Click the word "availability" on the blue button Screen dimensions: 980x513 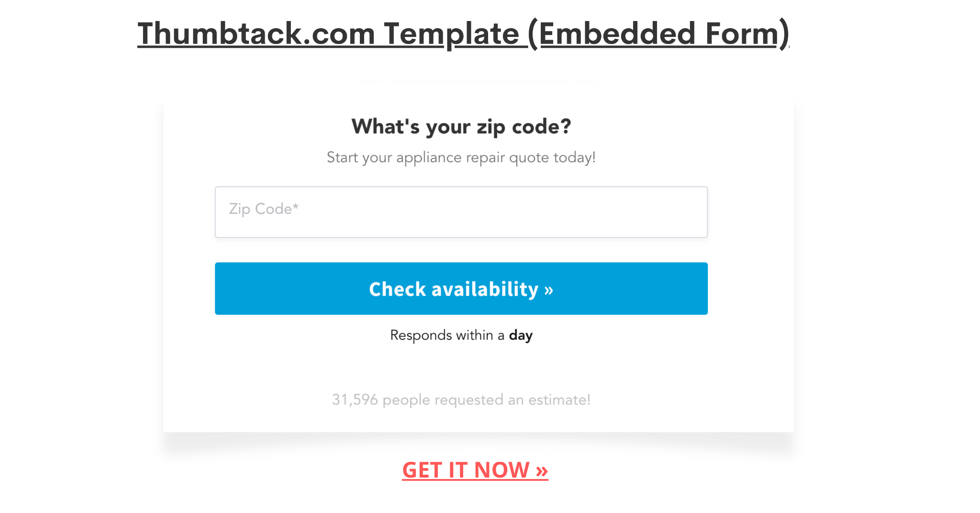485,290
